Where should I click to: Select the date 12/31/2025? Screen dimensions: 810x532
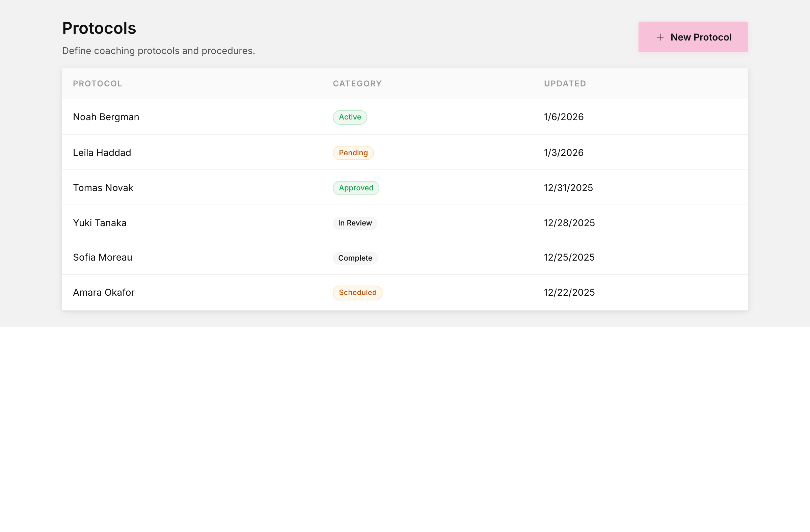568,188
